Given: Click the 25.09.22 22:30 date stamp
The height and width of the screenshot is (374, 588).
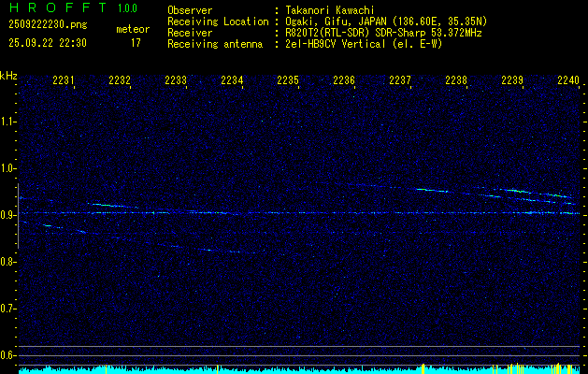Looking at the screenshot, I should [47, 43].
